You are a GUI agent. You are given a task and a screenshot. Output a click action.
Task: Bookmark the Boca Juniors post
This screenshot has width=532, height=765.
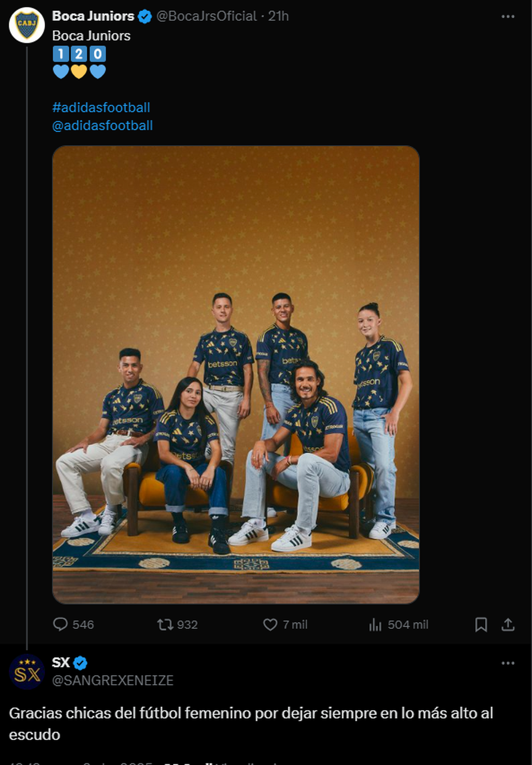(x=481, y=624)
